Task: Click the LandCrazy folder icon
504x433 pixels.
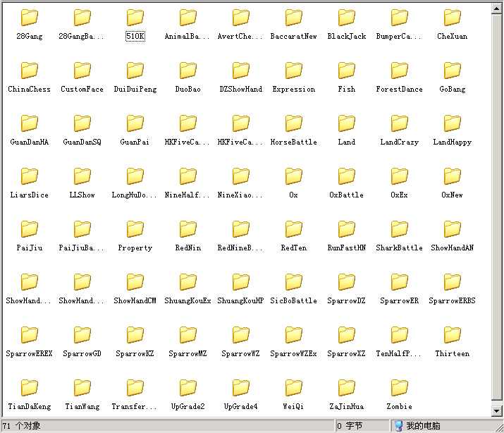Action: coord(399,123)
